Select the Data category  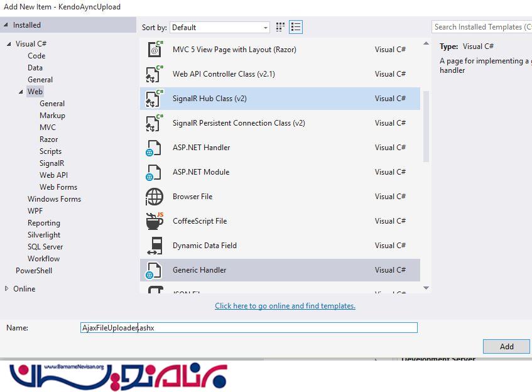pyautogui.click(x=35, y=68)
